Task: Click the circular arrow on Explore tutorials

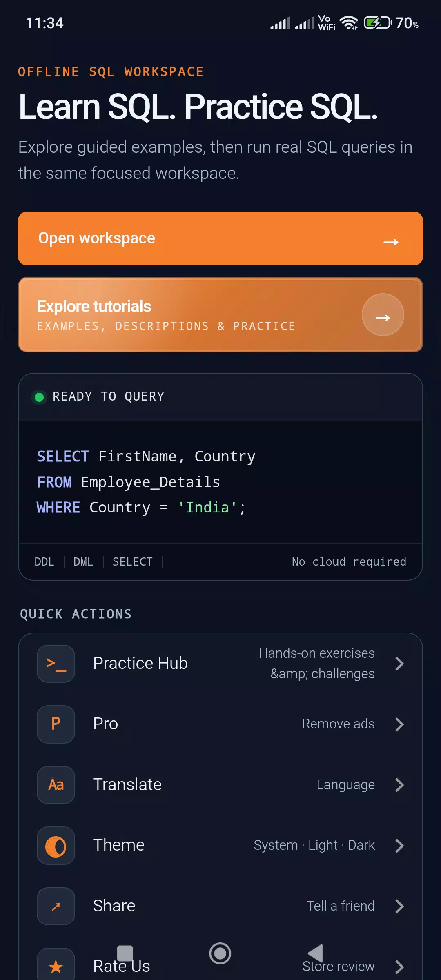Action: coord(383,315)
